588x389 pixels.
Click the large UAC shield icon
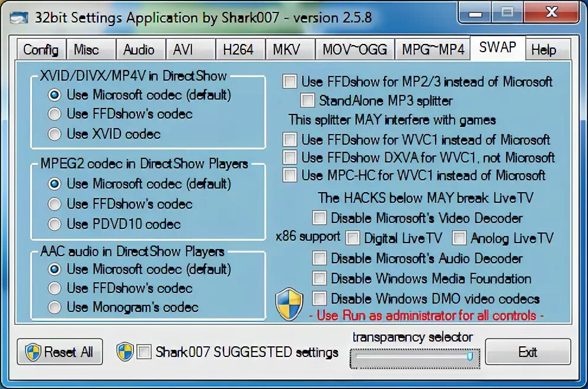(x=289, y=304)
